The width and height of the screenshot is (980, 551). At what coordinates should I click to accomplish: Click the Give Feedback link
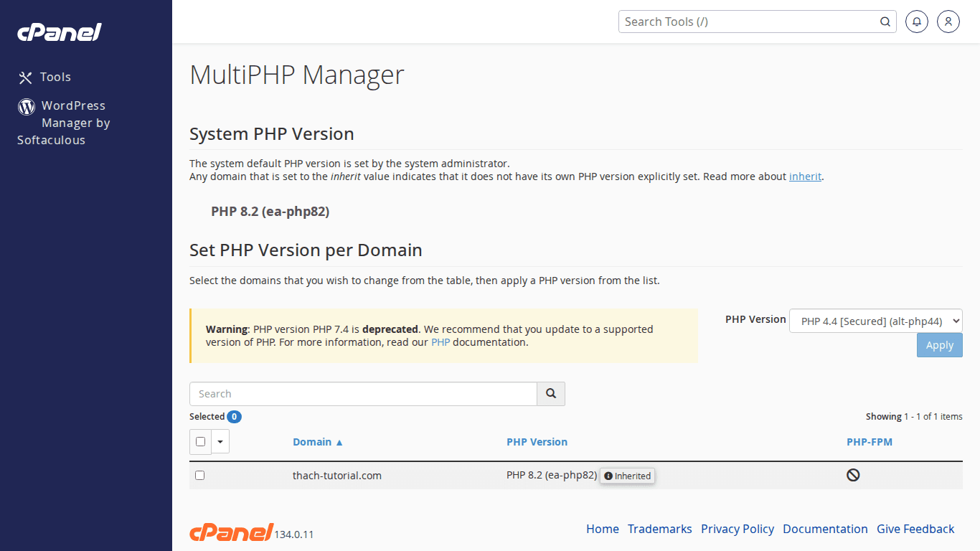(x=915, y=529)
